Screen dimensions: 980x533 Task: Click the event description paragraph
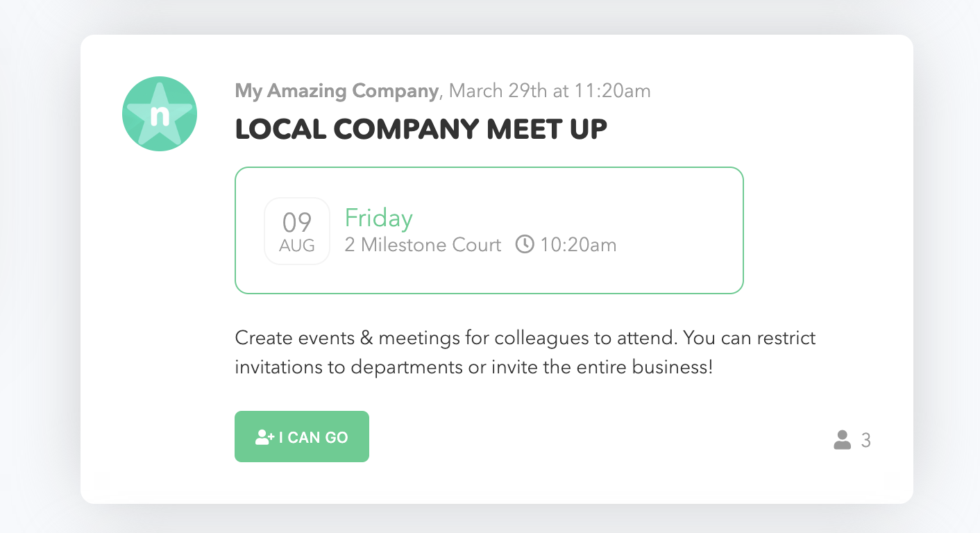coord(525,353)
